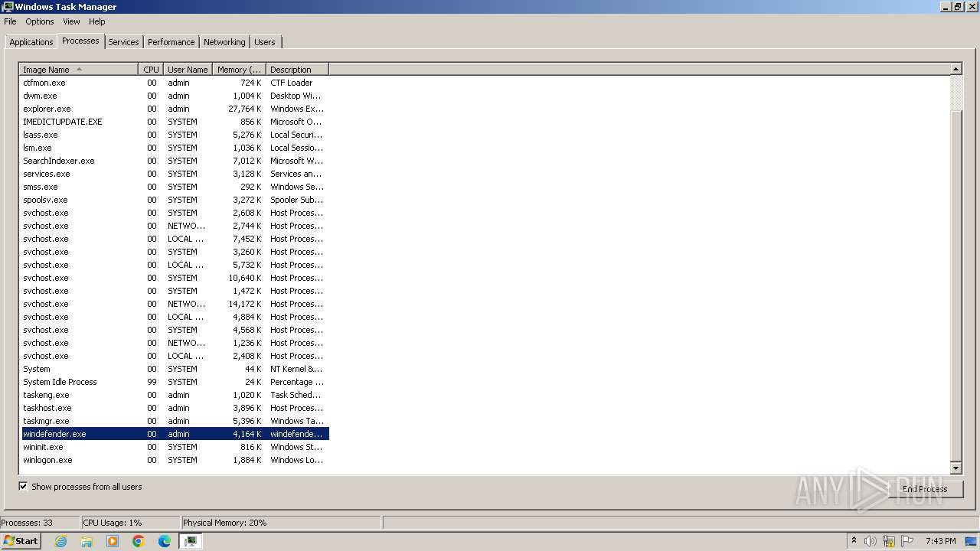Select the Task Manager taskbar icon

click(x=191, y=541)
